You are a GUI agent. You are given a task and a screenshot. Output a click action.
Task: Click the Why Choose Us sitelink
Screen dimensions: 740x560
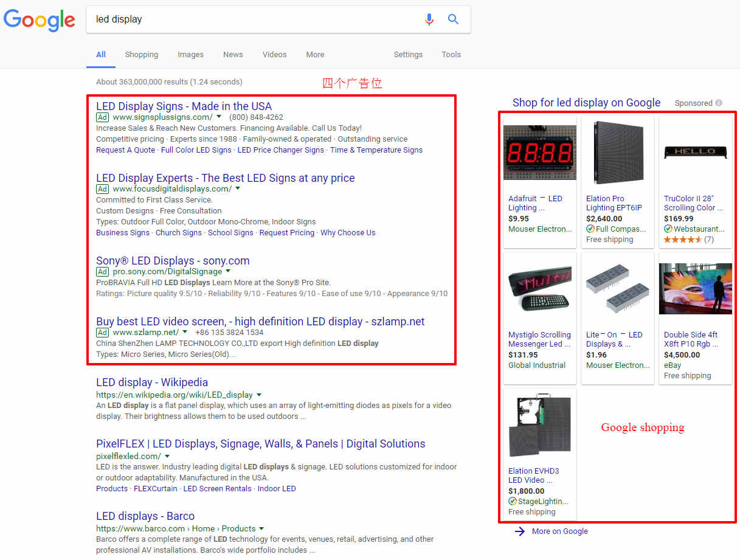point(348,232)
